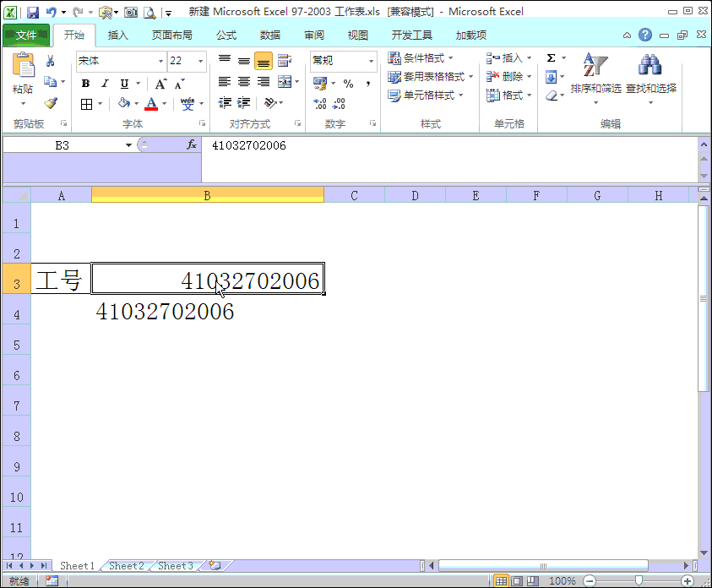Align text to middle of cell
712x588 pixels.
point(244,60)
